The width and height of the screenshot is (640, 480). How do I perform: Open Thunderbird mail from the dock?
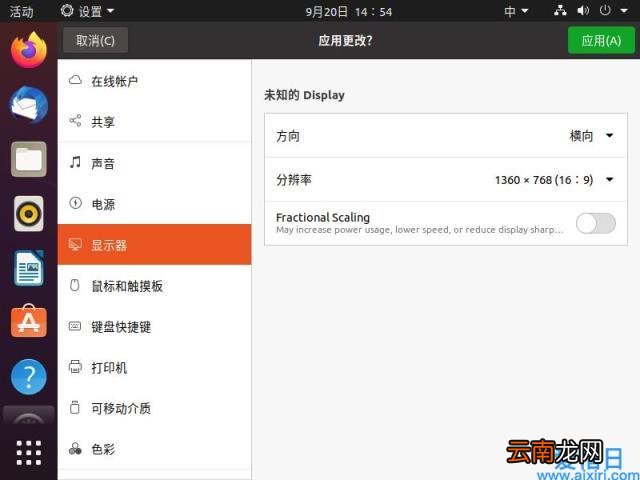click(x=29, y=104)
